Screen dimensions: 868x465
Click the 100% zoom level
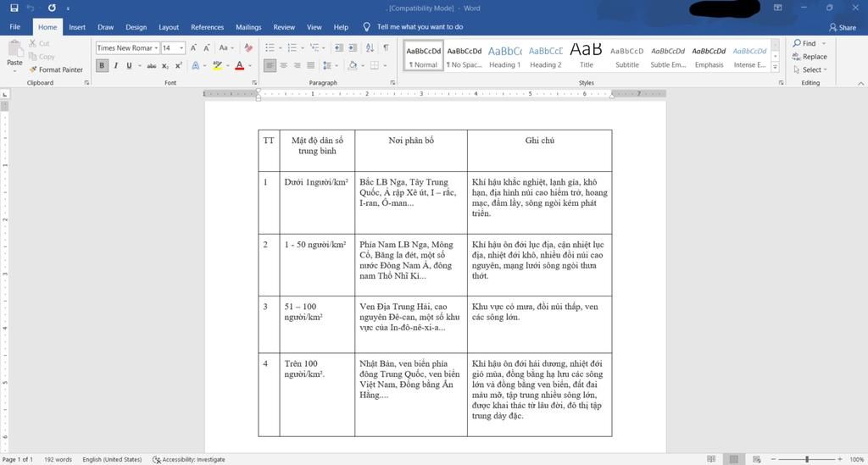[x=856, y=459]
